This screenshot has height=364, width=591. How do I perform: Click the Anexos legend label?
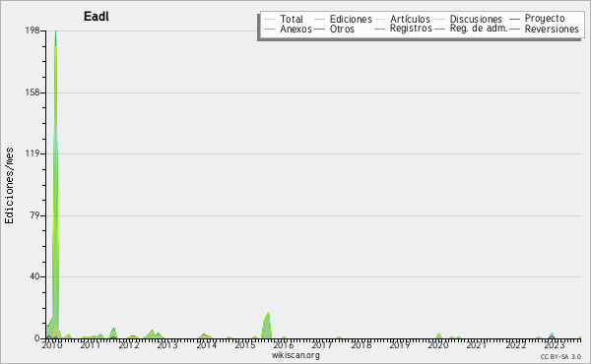(x=295, y=29)
